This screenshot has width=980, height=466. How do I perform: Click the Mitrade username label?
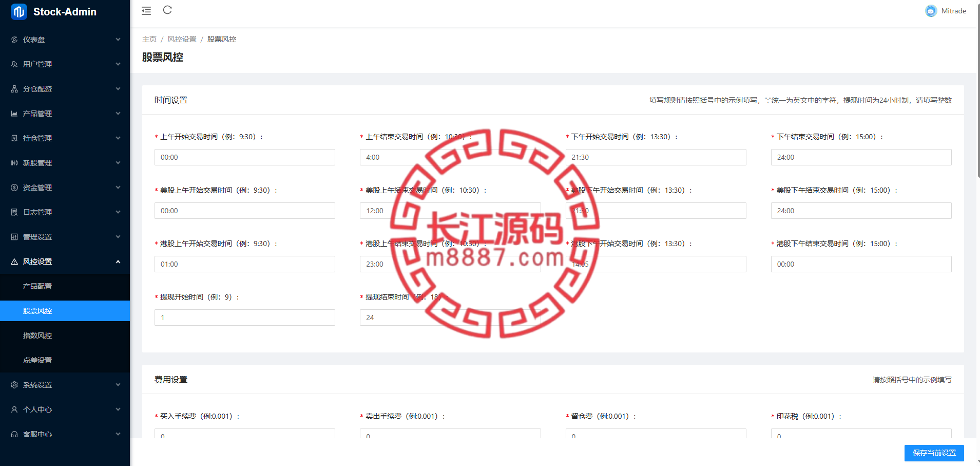point(953,11)
